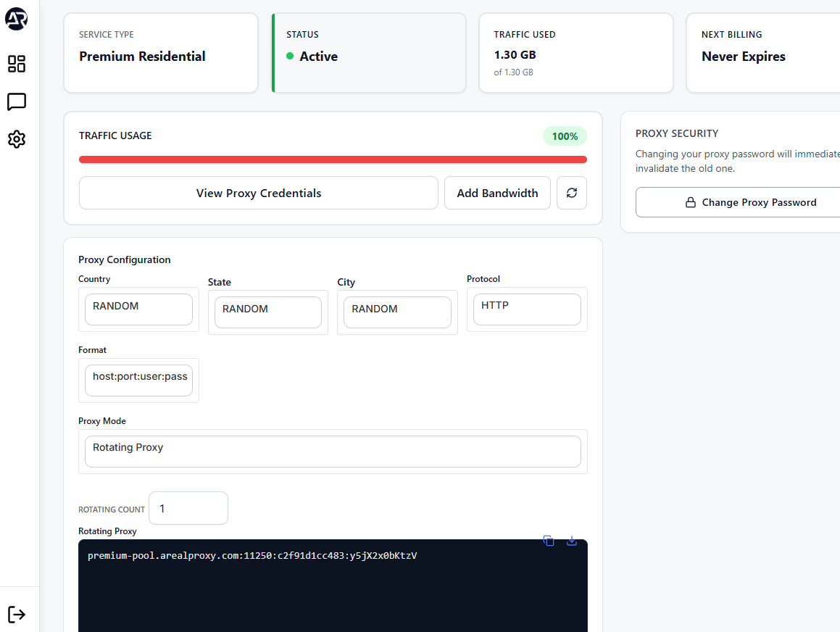
Task: Download the rotating proxy list
Action: tap(572, 541)
